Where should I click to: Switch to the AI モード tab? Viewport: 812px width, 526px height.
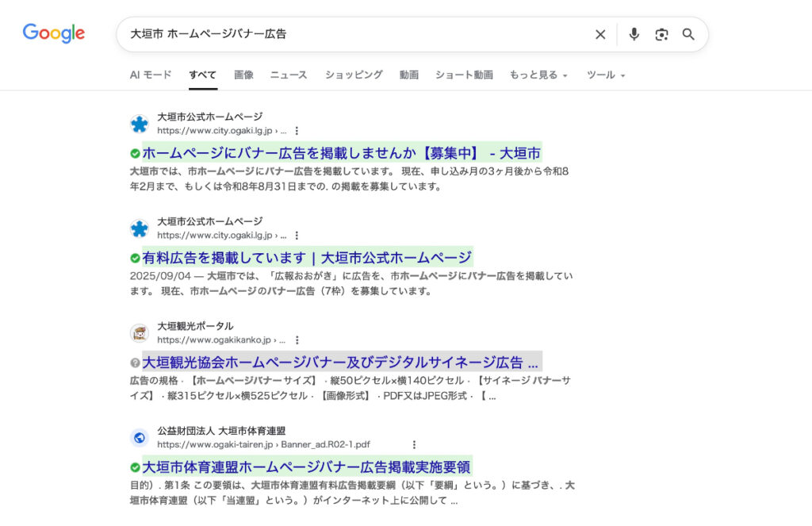pyautogui.click(x=151, y=75)
